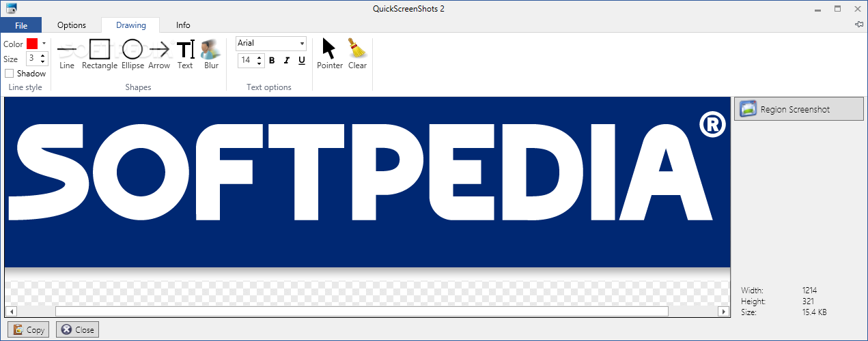Switch to the Info tab
Screen dimensions: 868x341
pyautogui.click(x=183, y=25)
